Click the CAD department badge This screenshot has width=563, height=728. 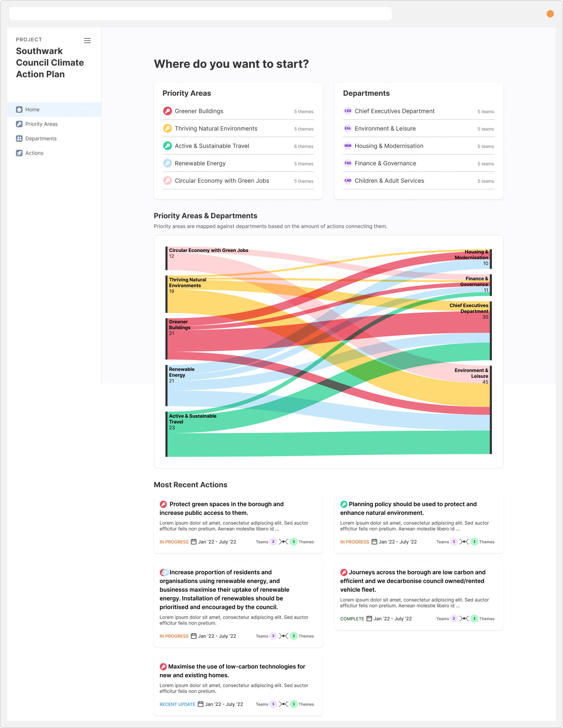(348, 181)
